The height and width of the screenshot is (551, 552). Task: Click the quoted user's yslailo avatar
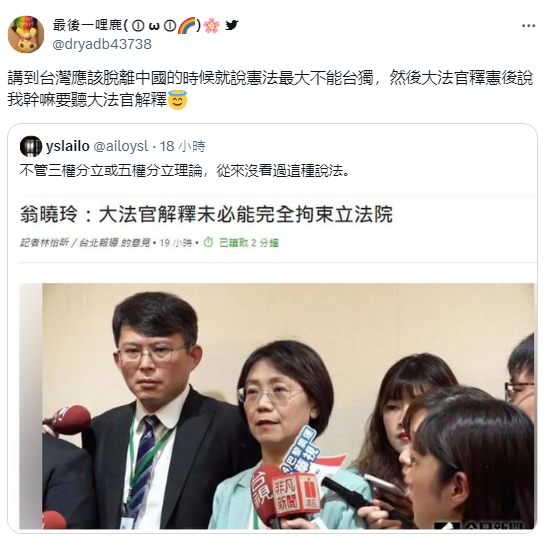31,146
